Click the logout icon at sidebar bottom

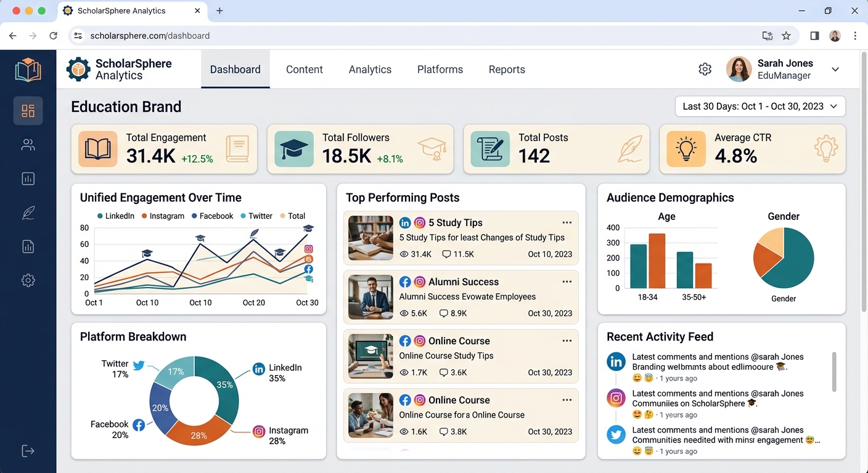[28, 451]
